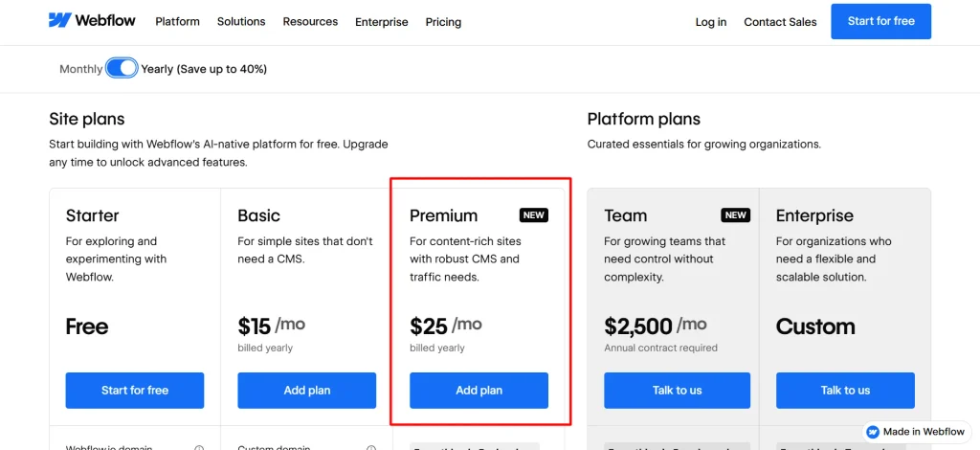
Task: Click the Log in link
Action: 711,22
